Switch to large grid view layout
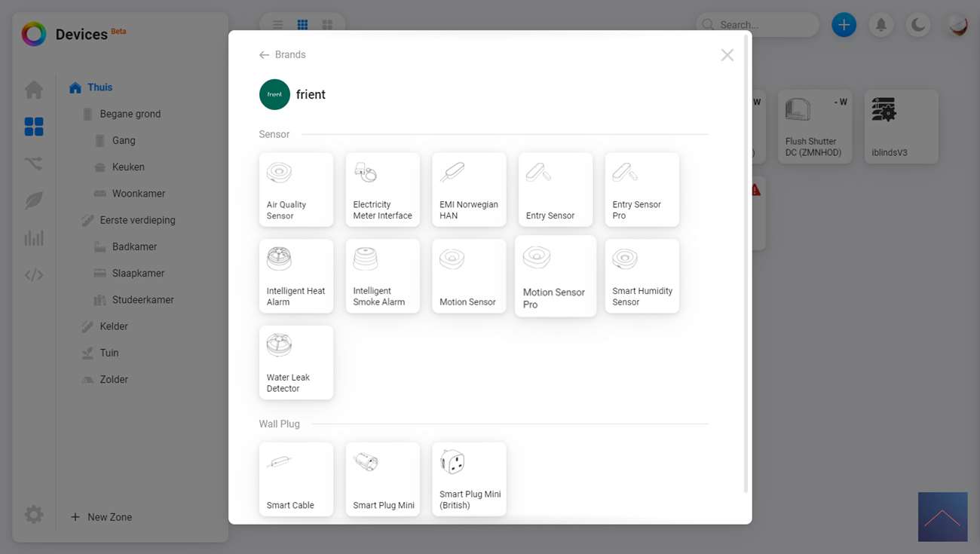Viewport: 980px width, 554px height. point(327,25)
